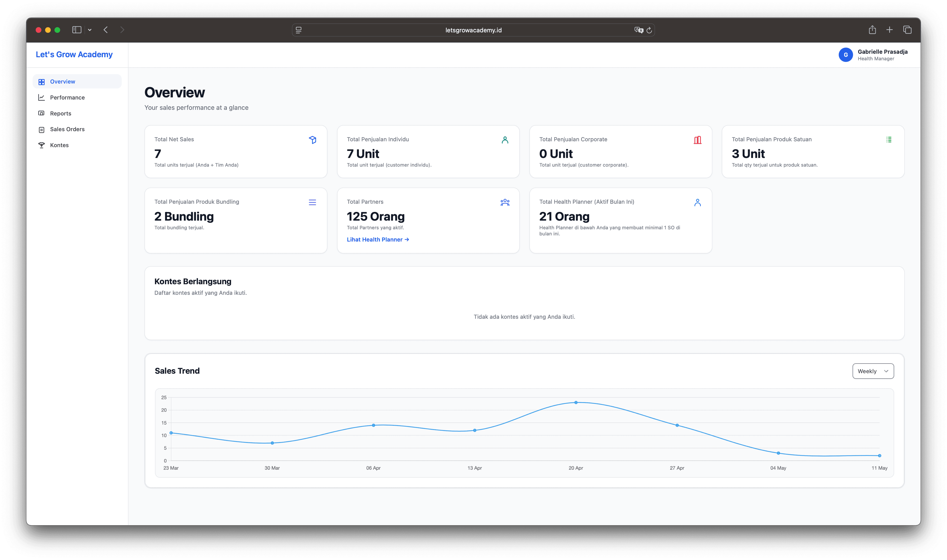Image resolution: width=947 pixels, height=560 pixels.
Task: Click the 04 May data point on chart
Action: (778, 453)
